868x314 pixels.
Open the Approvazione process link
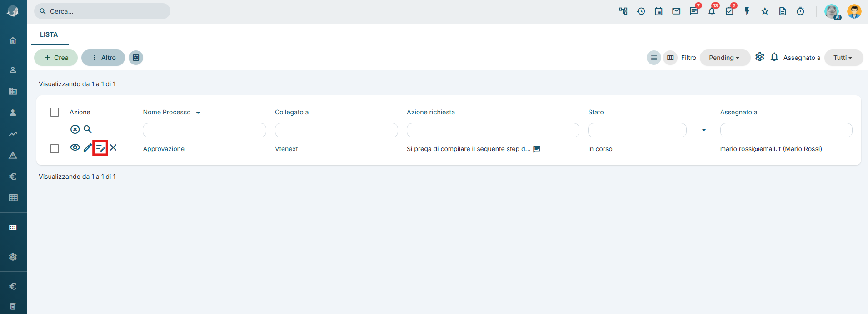164,149
